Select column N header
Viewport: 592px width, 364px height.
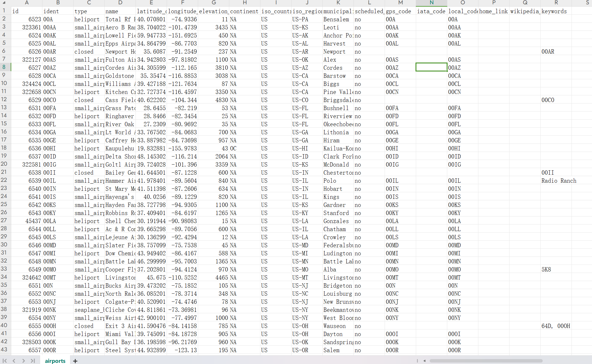[x=431, y=3]
